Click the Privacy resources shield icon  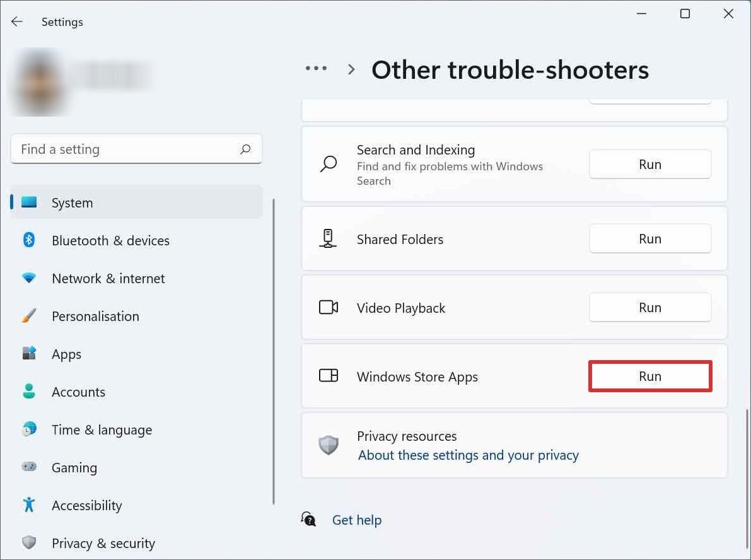click(329, 445)
